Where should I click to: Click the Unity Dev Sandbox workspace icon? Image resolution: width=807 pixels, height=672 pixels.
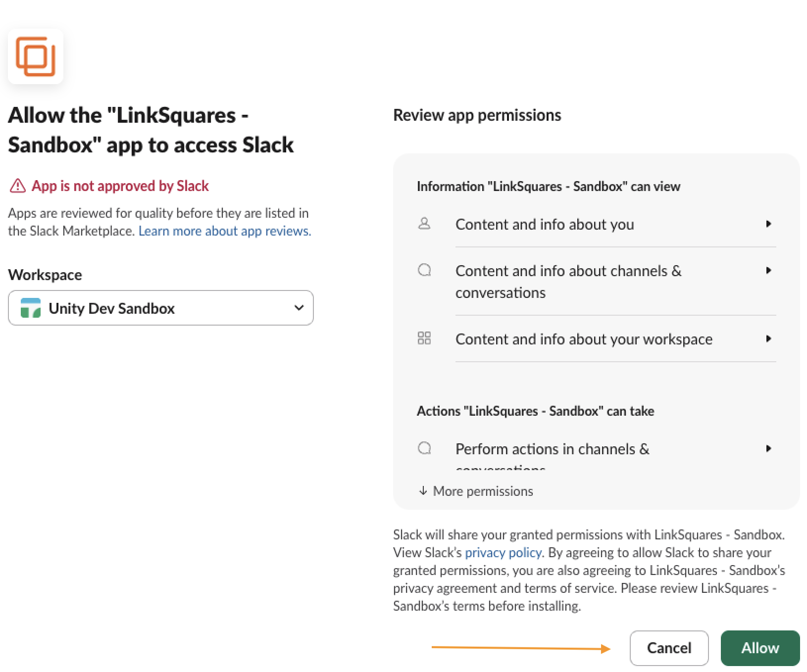30,308
